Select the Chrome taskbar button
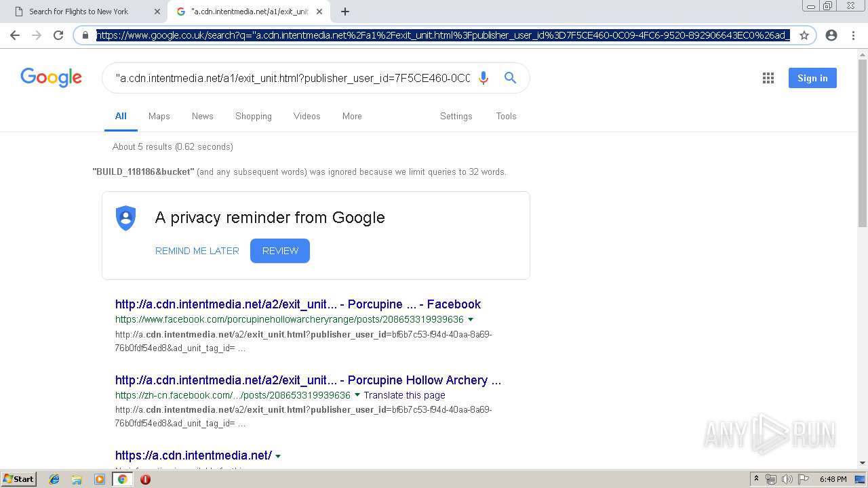868x488 pixels. click(x=123, y=479)
